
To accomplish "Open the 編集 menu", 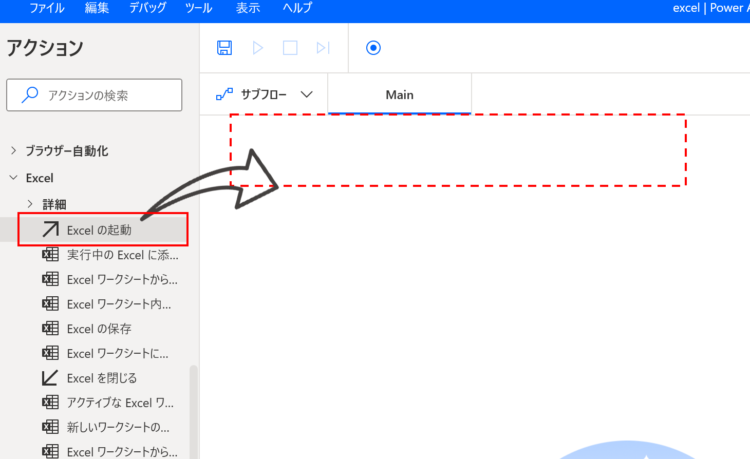I will click(x=97, y=8).
